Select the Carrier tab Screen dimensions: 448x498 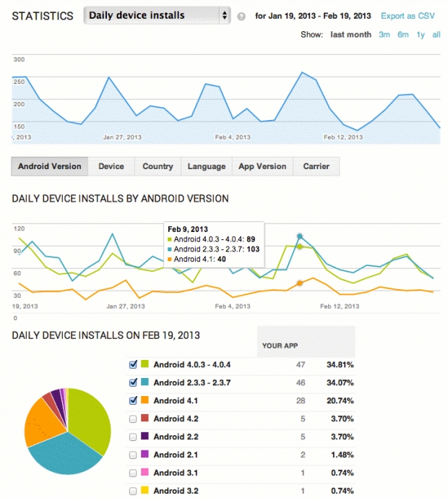pyautogui.click(x=316, y=166)
